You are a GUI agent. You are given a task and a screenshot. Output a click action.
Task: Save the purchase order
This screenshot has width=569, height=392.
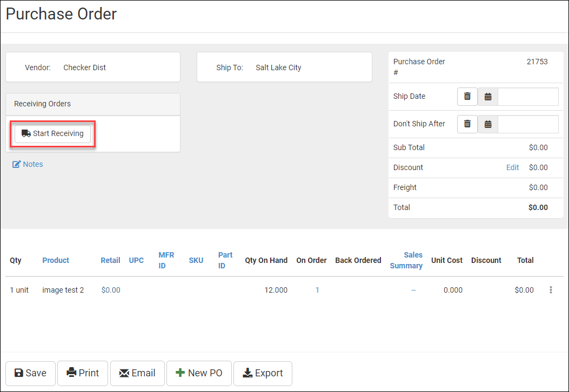[30, 373]
